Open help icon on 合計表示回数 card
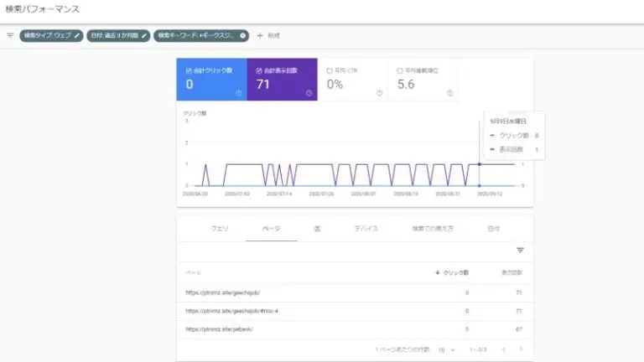 point(309,92)
